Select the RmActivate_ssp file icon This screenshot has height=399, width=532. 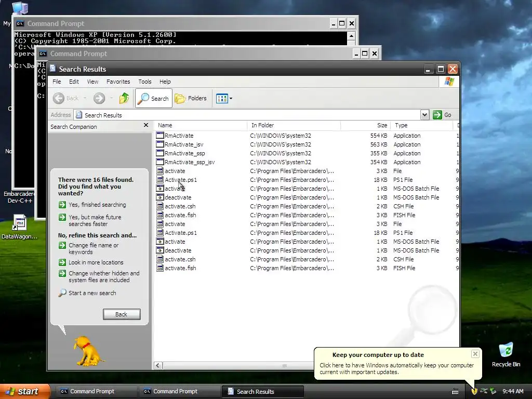pyautogui.click(x=160, y=153)
